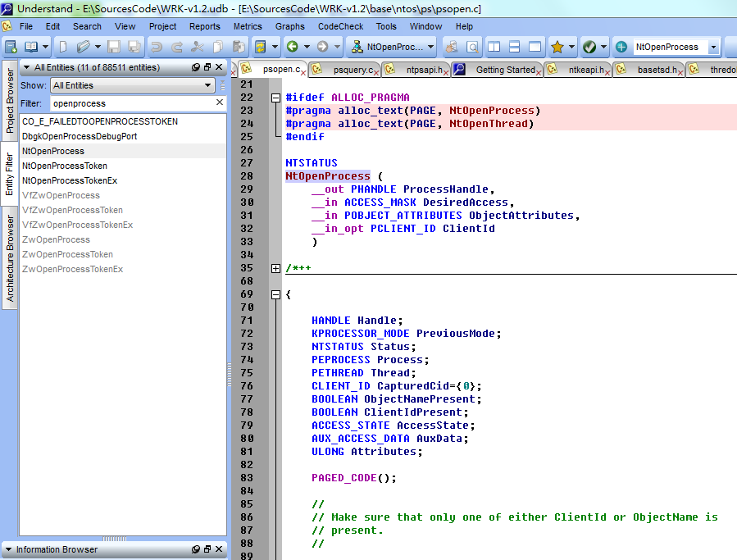737x560 pixels.
Task: Click the Copy toolbar icon
Action: [x=217, y=47]
